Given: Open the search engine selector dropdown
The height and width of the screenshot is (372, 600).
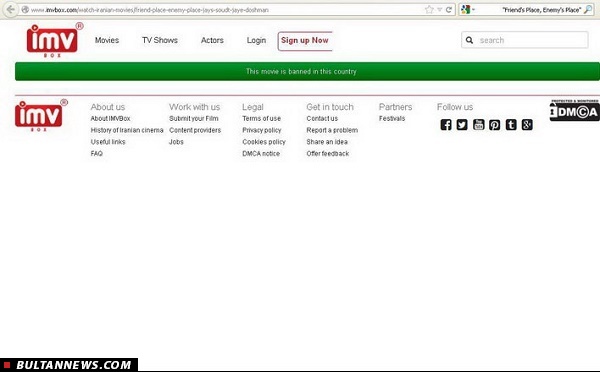Looking at the screenshot, I should 468,10.
